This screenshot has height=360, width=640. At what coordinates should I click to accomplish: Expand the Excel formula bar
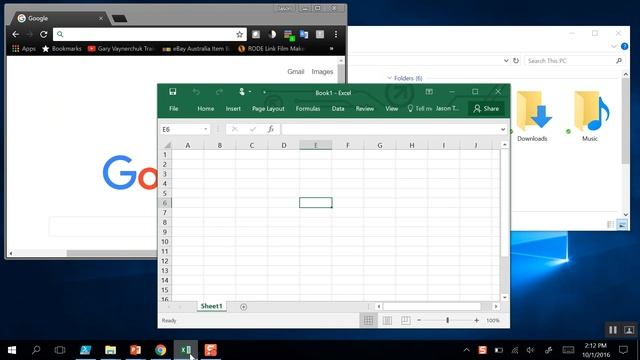coord(503,129)
